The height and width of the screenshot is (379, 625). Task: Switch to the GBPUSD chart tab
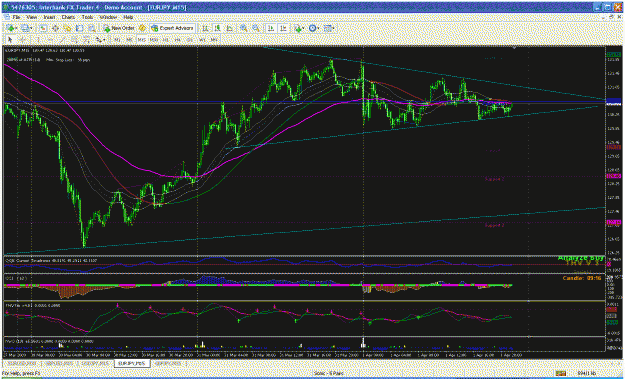tap(59, 363)
